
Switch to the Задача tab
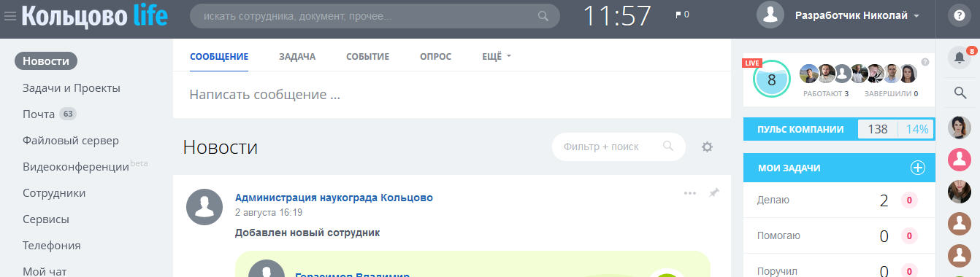pos(297,57)
